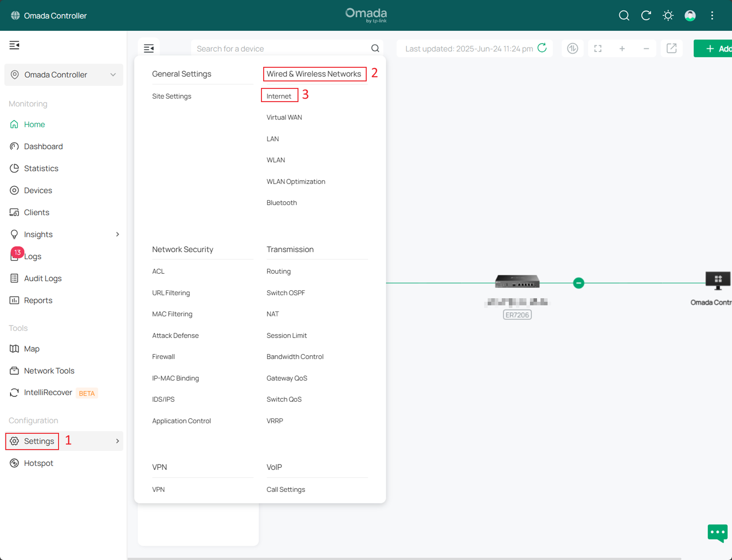Click the header refresh icon

pos(646,15)
